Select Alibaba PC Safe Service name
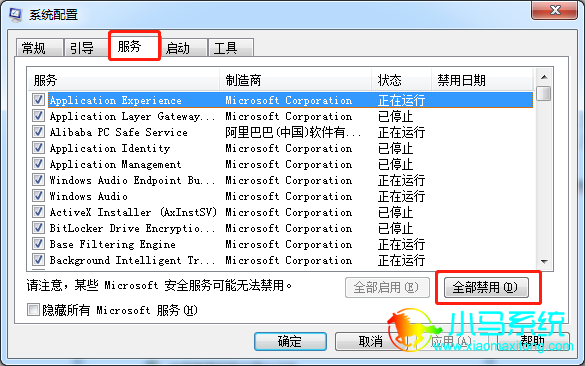Image resolution: width=585 pixels, height=366 pixels. click(119, 132)
